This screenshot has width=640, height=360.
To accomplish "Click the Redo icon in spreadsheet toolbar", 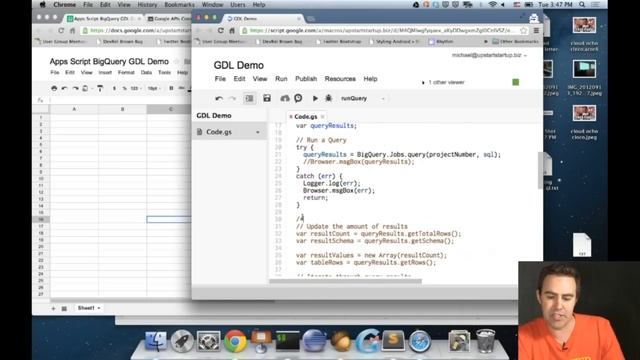I will click(x=75, y=88).
